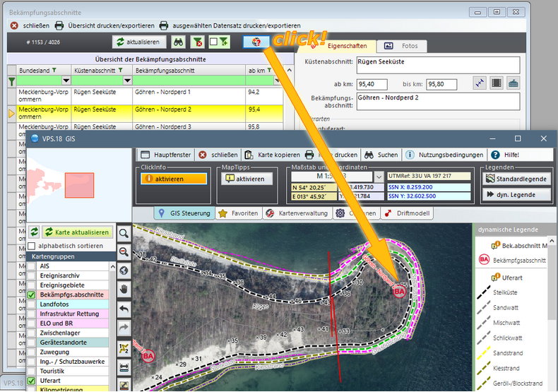Click the Kartengruppen list scrollbar up arrow
Viewport: 558px width, 392px height.
pyautogui.click(x=113, y=266)
